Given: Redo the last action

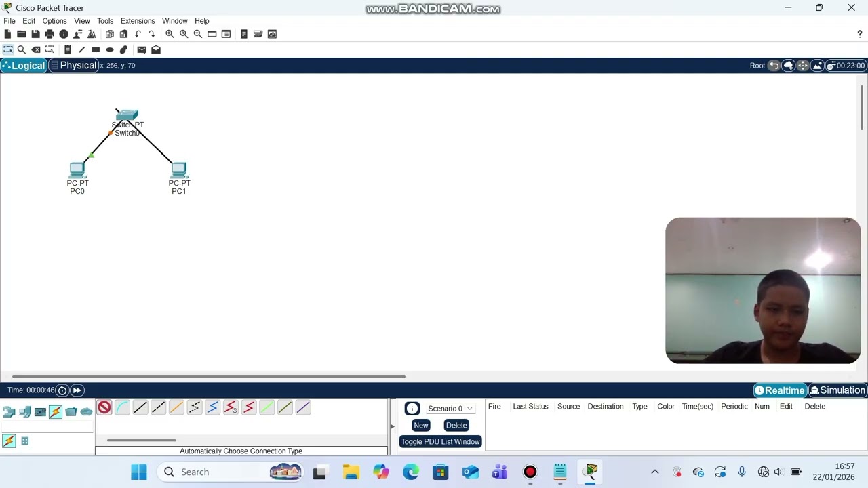Looking at the screenshot, I should point(152,34).
